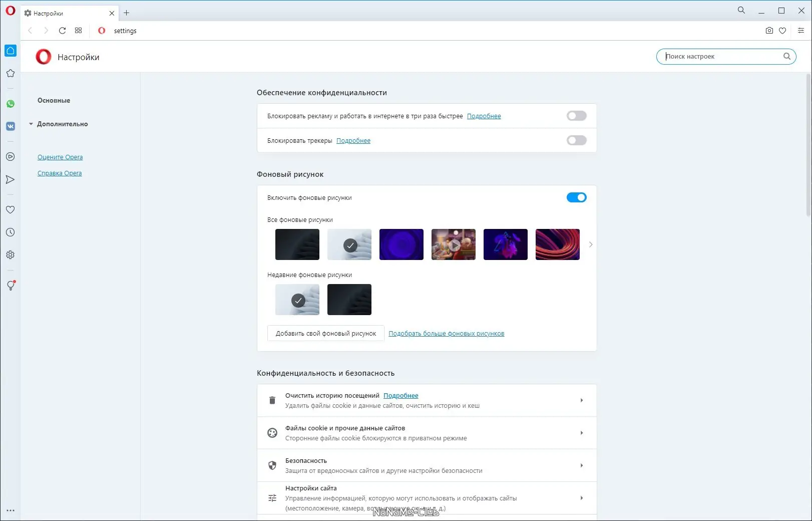Show more wallpapers with the right arrow
The height and width of the screenshot is (521, 812).
point(591,244)
